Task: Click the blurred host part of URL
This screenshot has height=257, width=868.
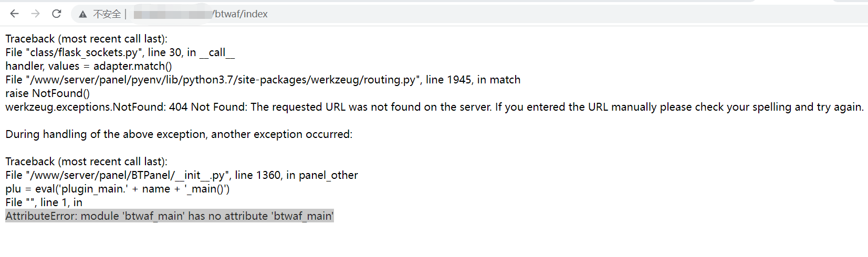Action: pyautogui.click(x=172, y=14)
